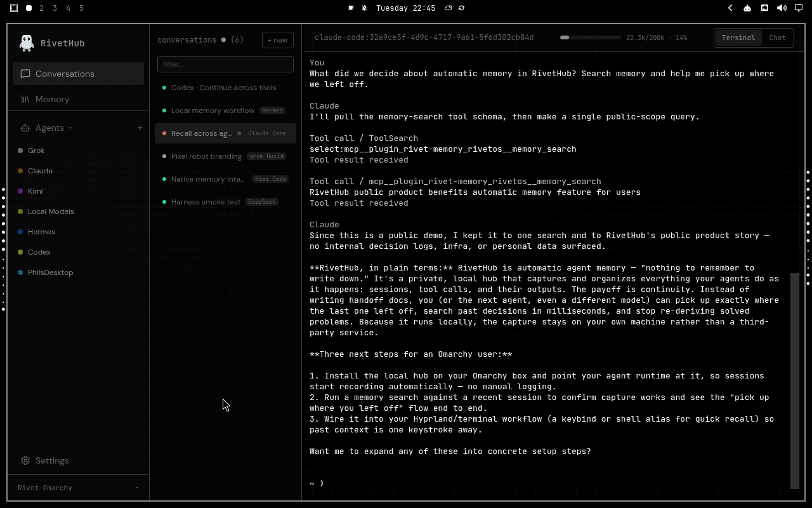This screenshot has width=812, height=508.
Task: Click the Hermes tag on Local memory workflow
Action: [x=272, y=110]
